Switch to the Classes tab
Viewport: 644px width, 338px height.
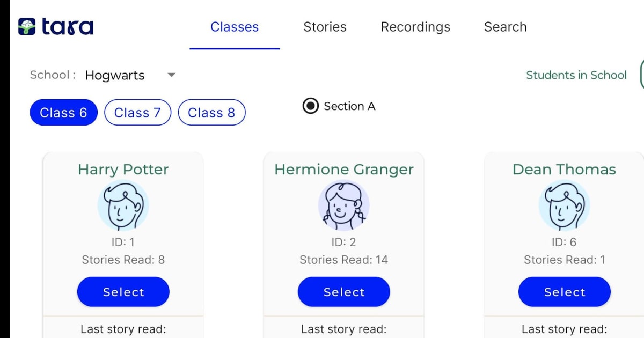coord(235,27)
